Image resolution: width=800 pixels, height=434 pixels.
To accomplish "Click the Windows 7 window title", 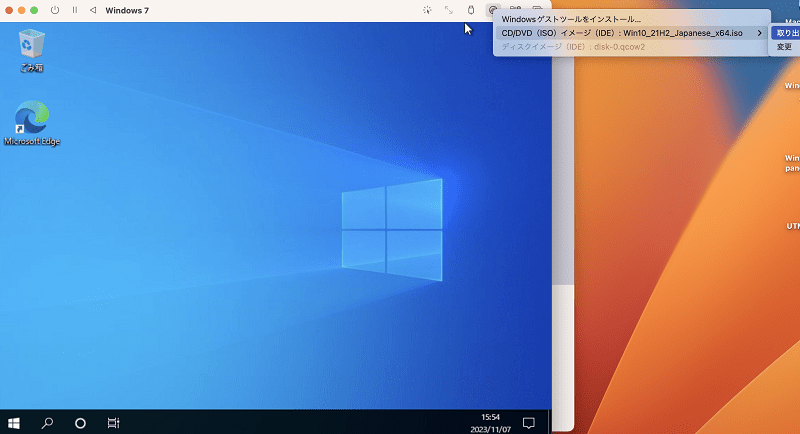I will 127,10.
